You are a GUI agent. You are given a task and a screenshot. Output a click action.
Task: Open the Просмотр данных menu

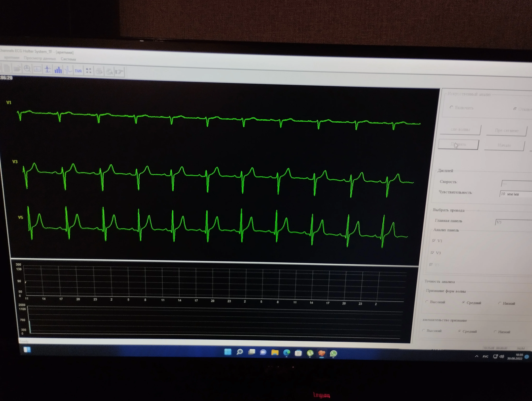pos(40,58)
